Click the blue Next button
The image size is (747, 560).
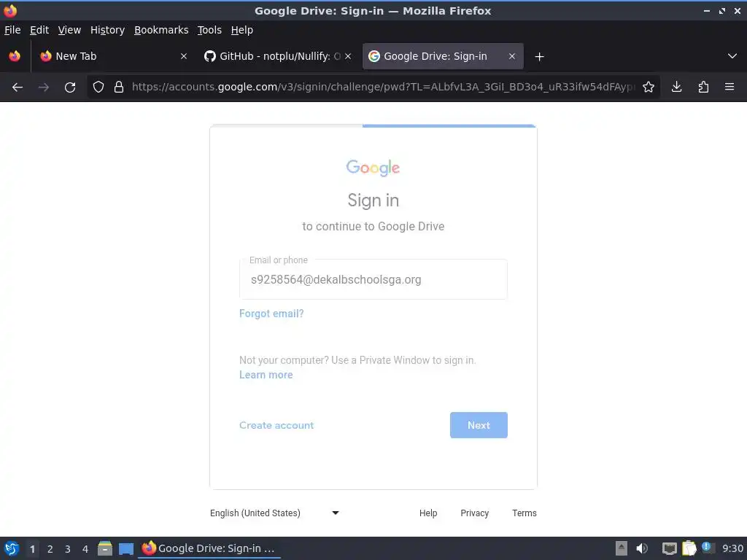[x=479, y=425]
